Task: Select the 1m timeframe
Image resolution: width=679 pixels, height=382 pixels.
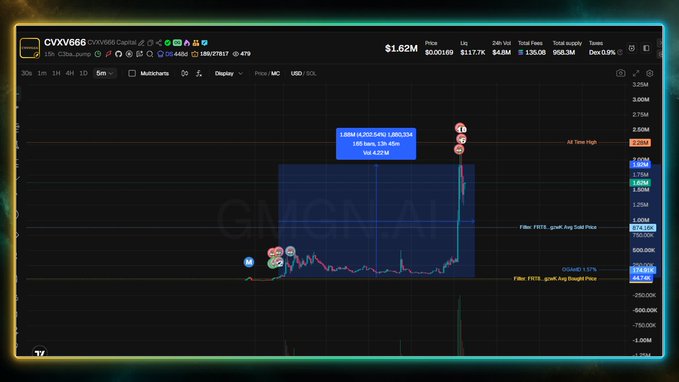Action: pyautogui.click(x=42, y=73)
